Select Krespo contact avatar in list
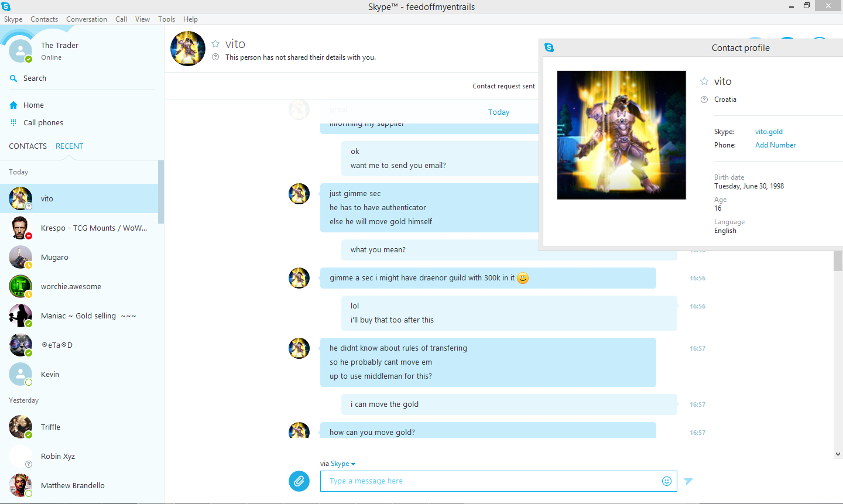This screenshot has width=843, height=504. tap(20, 228)
